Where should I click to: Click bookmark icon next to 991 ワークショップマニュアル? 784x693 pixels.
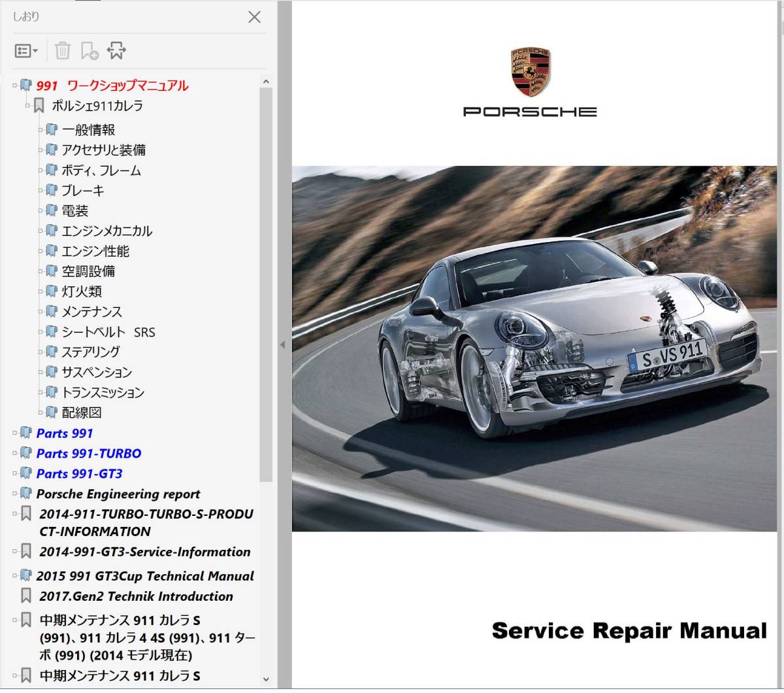(x=26, y=85)
